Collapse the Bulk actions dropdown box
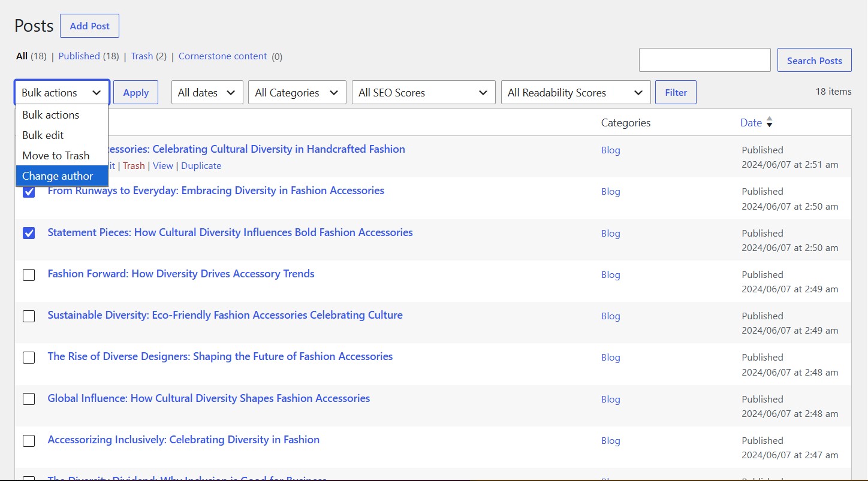 [x=62, y=92]
